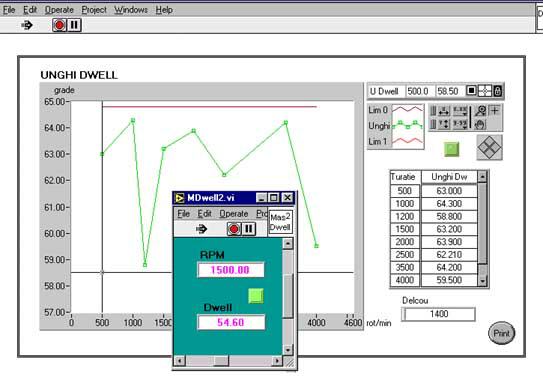Screen dimensions: 543x386
Task: Toggle the green square LED button beside legend
Action: 452,149
